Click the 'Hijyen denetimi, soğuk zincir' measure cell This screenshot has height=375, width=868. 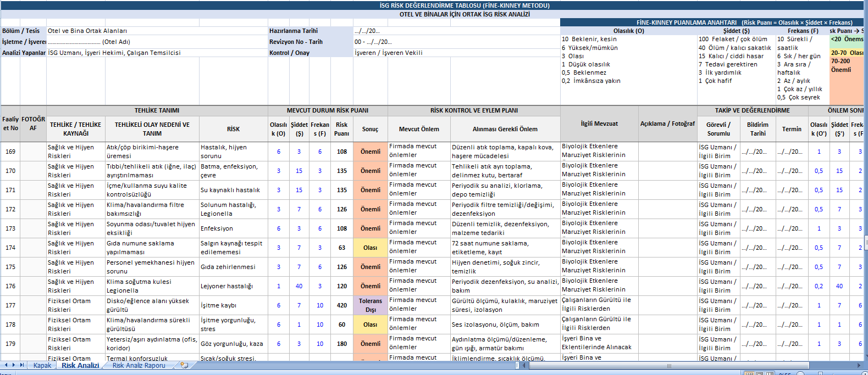tap(505, 267)
